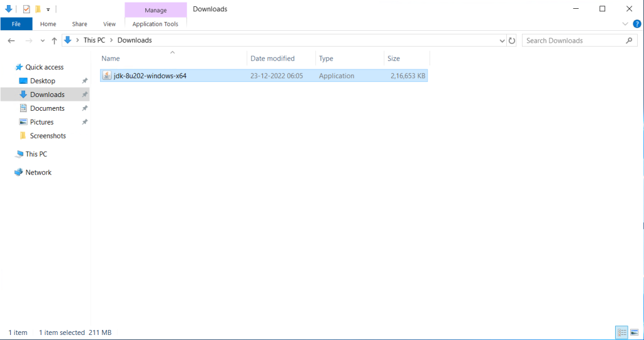The height and width of the screenshot is (340, 644).
Task: Click the Java installer file icon
Action: pyautogui.click(x=107, y=76)
